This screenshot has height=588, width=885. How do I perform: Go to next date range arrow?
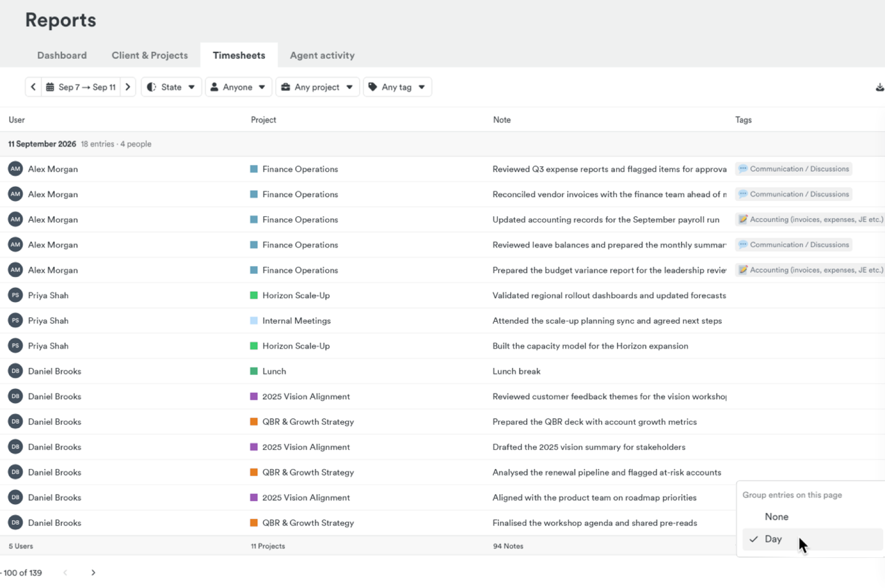click(x=128, y=87)
